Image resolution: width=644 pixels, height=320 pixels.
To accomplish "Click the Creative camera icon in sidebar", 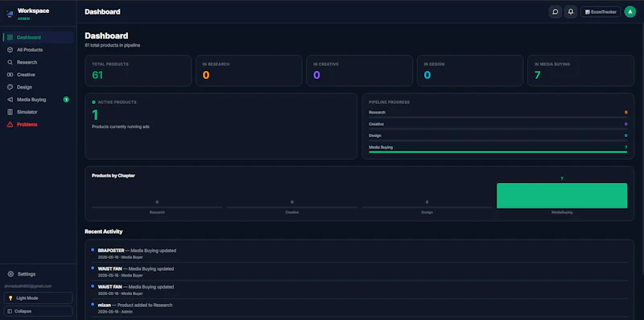I will tap(10, 74).
